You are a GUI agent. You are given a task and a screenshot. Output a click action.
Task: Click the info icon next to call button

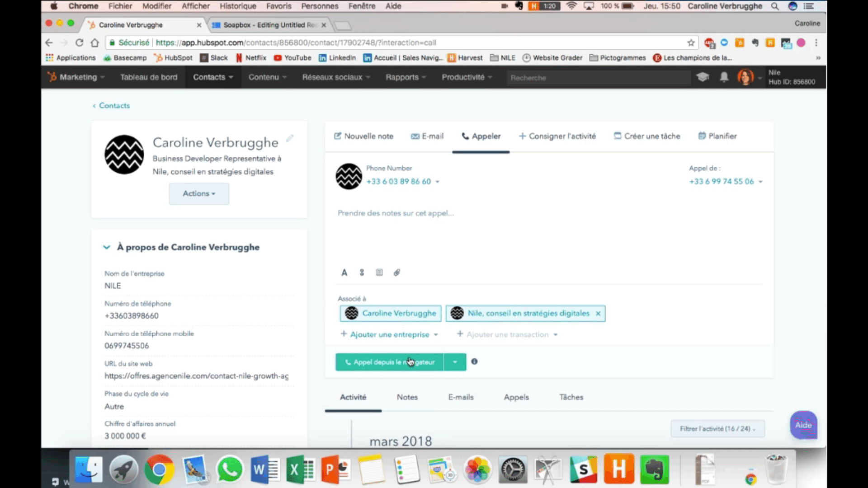474,361
